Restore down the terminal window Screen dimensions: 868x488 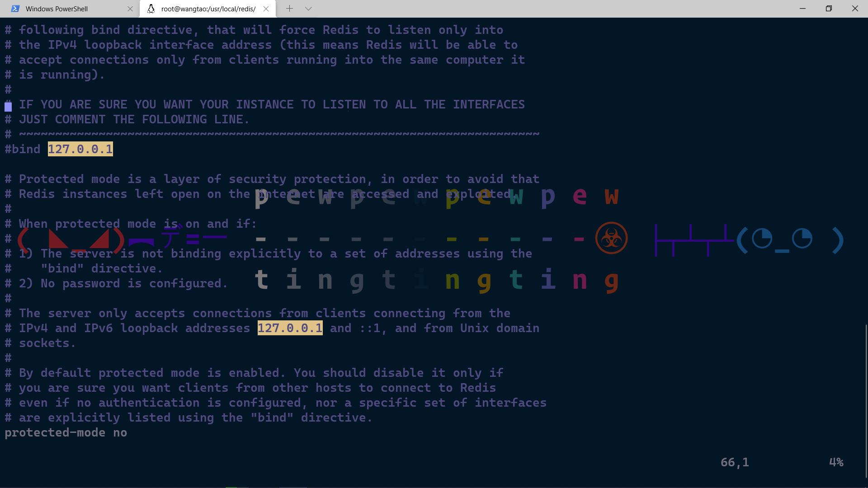829,9
